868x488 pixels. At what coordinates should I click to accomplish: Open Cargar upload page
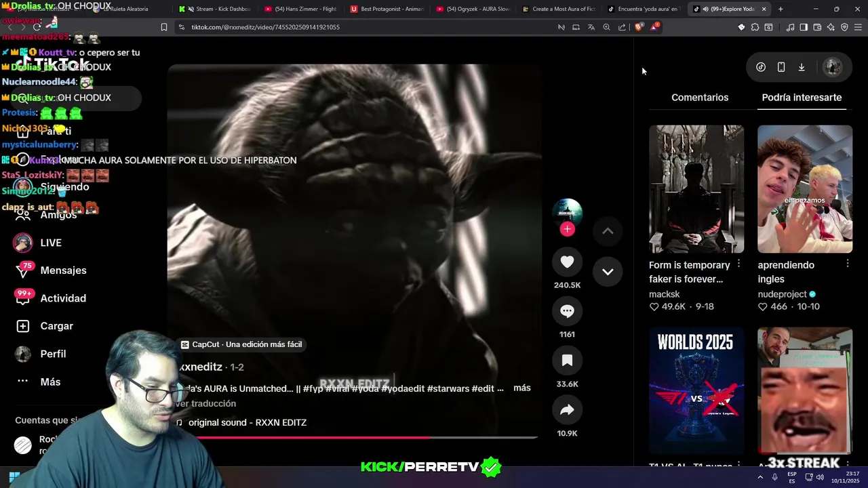point(45,326)
